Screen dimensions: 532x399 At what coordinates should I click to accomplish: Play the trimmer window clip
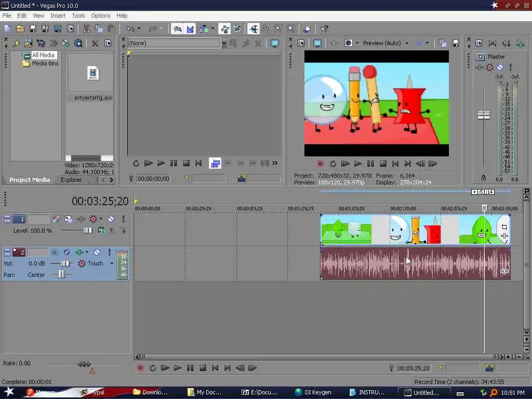[x=161, y=163]
